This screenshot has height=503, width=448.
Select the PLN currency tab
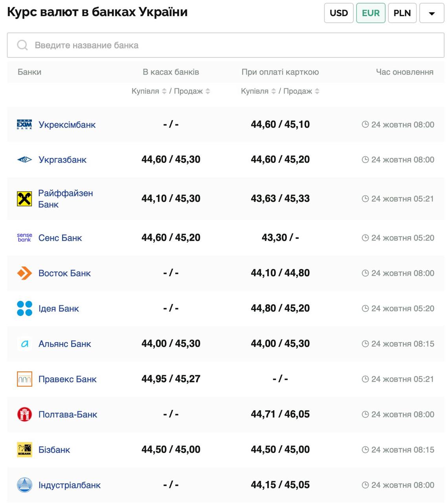click(x=402, y=13)
